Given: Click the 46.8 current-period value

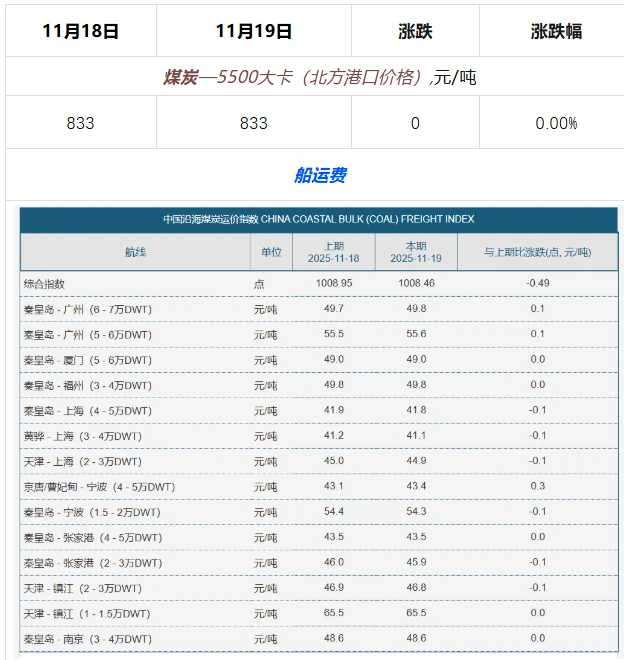Looking at the screenshot, I should click(x=416, y=587).
